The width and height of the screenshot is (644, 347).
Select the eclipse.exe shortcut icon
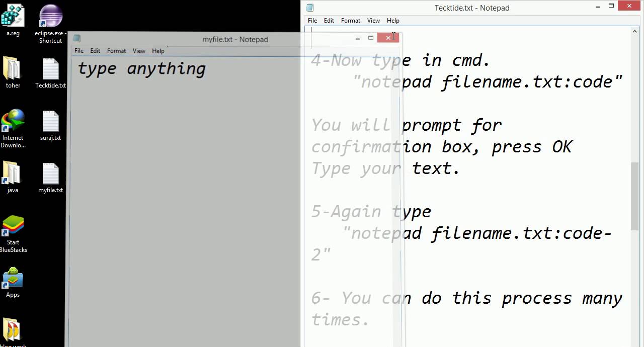[x=50, y=23]
